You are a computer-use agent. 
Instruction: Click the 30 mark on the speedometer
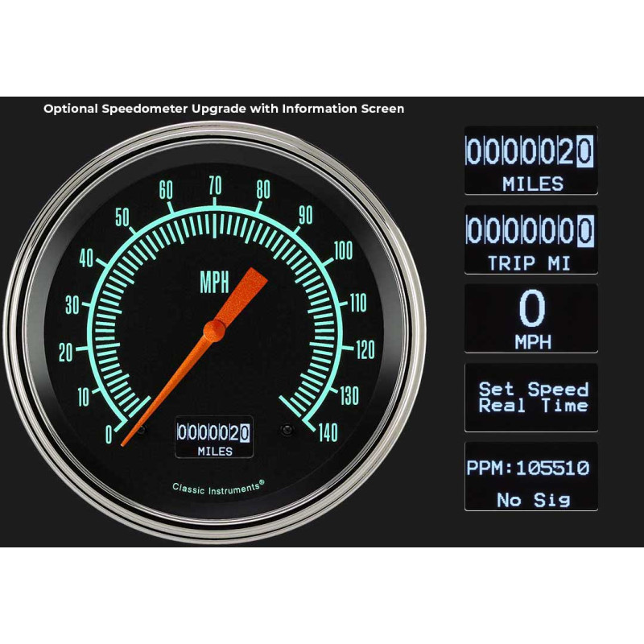point(72,305)
